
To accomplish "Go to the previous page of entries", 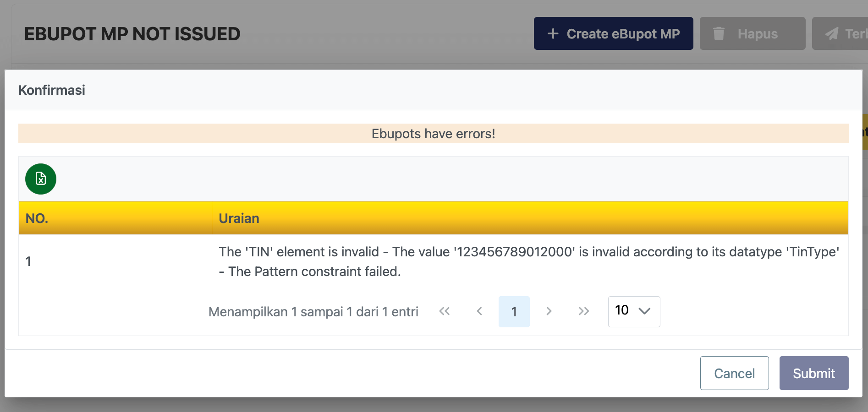I will tap(479, 311).
